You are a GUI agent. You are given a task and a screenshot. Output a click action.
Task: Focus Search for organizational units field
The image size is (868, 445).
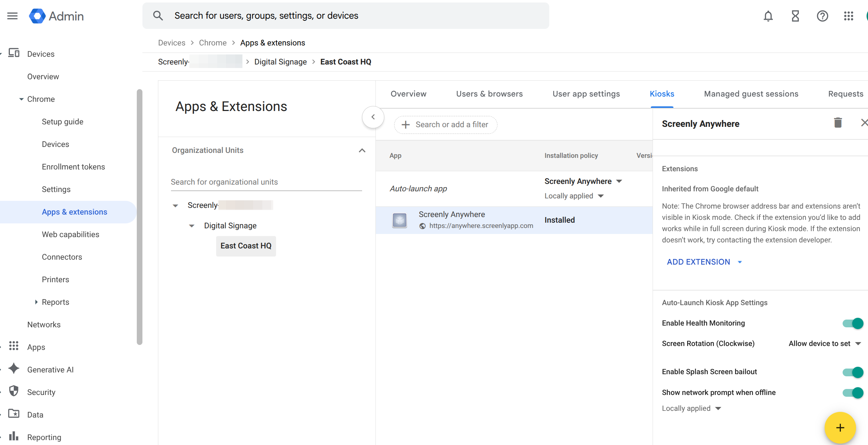click(266, 182)
